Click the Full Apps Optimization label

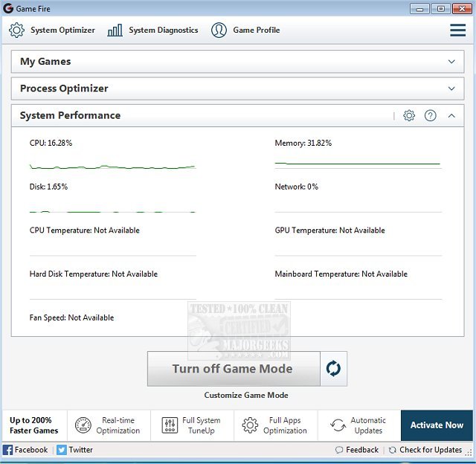(x=285, y=425)
